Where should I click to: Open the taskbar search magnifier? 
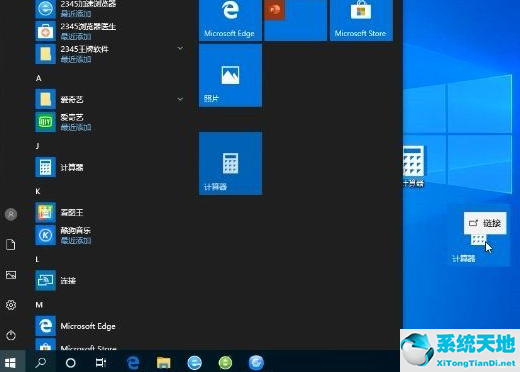tap(41, 362)
